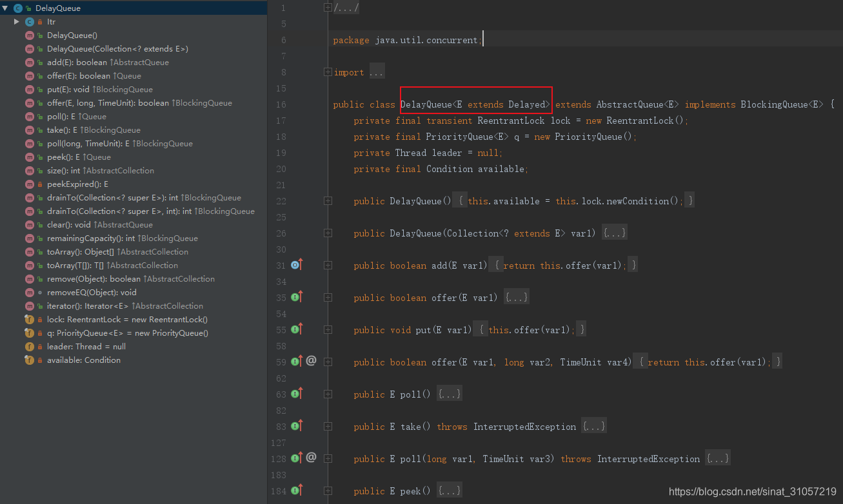Viewport: 843px width, 504px height.
Task: Click the class icon next to DelayQueue root
Action: pyautogui.click(x=17, y=8)
